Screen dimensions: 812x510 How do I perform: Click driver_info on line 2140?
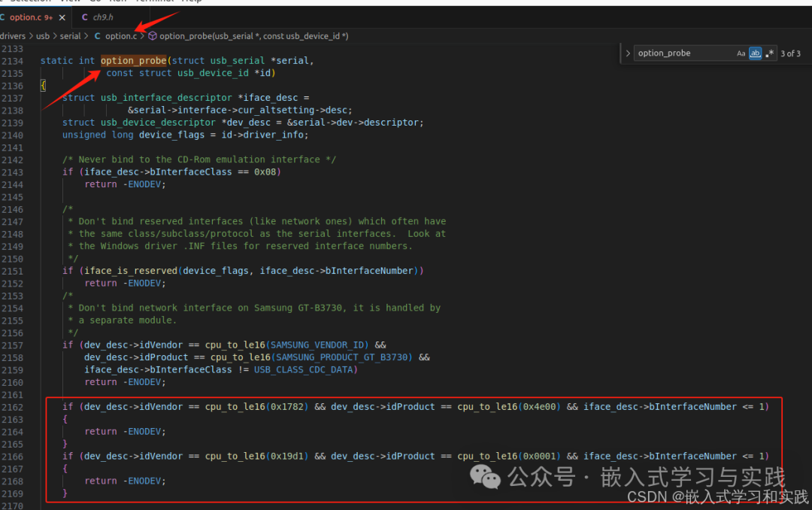tap(274, 135)
